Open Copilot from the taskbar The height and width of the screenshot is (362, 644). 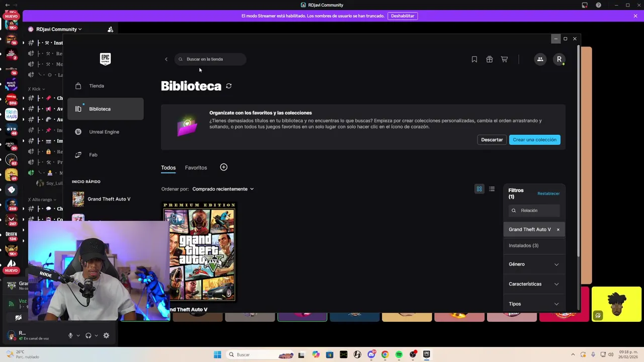click(x=315, y=354)
